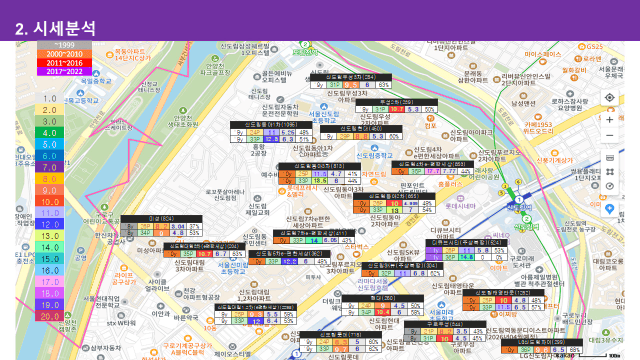Select the distance measurement ruler tool

click(609, 158)
